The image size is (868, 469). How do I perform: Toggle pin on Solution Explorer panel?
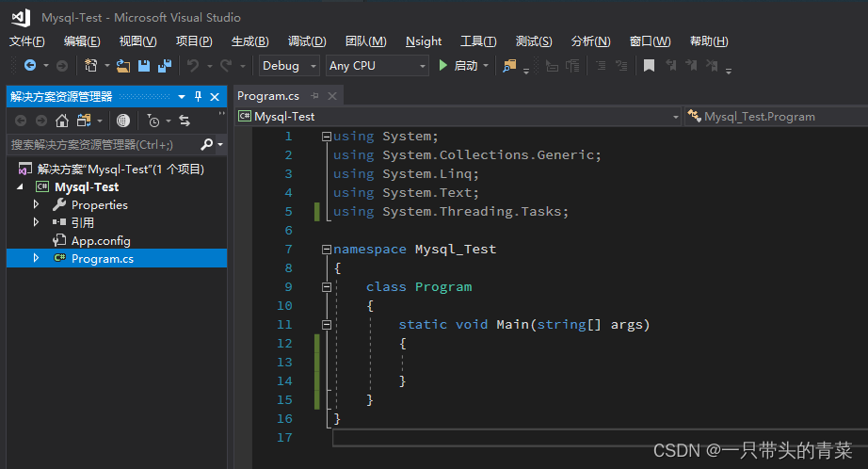tap(199, 96)
